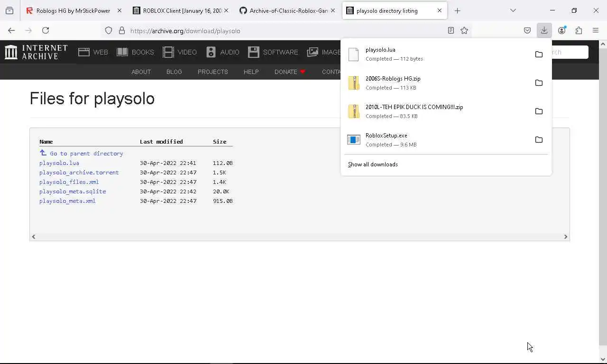Open downloaded playsolo.lua file entry
This screenshot has height=364, width=607.
click(436, 54)
